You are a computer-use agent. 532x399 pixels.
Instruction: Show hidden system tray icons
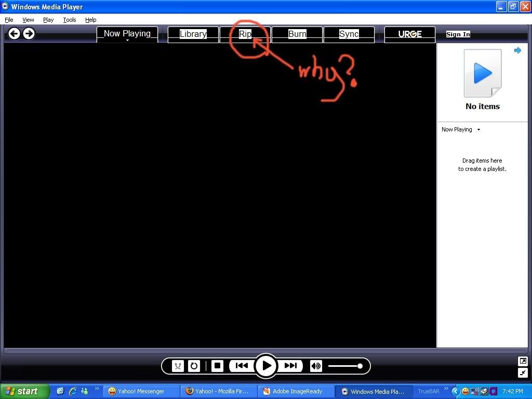[x=455, y=391]
